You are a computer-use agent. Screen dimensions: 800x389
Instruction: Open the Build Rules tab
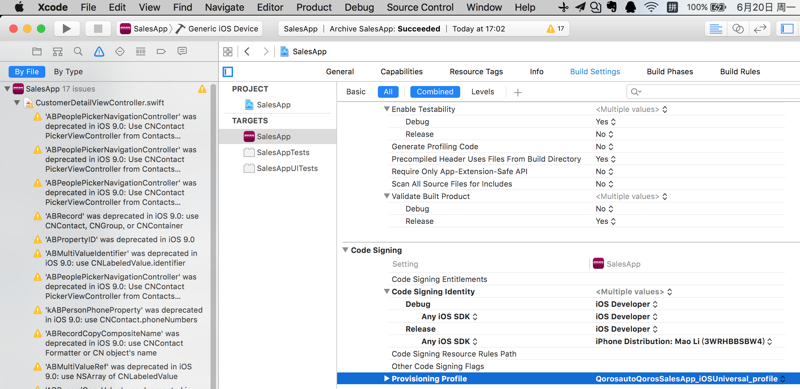[x=740, y=71]
